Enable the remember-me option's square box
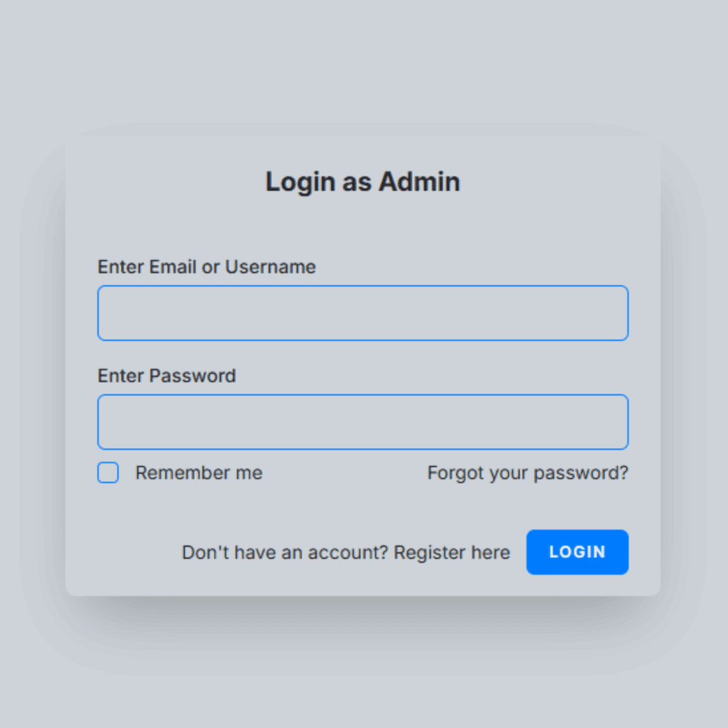The width and height of the screenshot is (728, 728). point(108,473)
